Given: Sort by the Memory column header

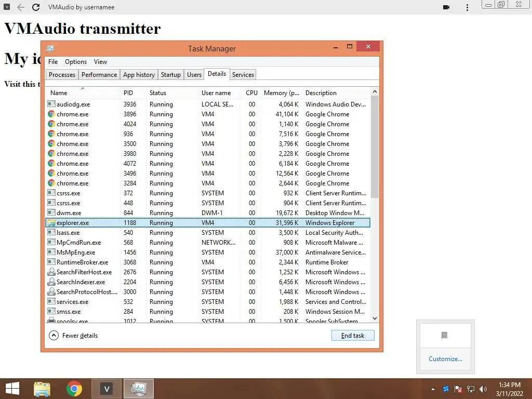Looking at the screenshot, I should click(x=282, y=92).
